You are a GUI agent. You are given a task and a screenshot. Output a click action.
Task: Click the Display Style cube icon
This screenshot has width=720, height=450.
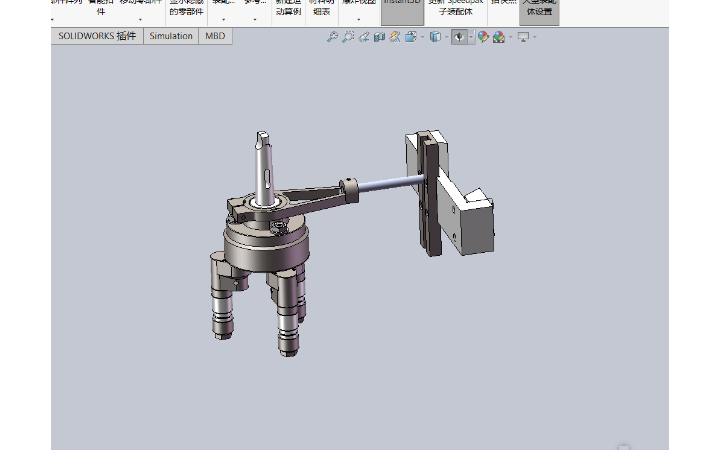point(435,37)
